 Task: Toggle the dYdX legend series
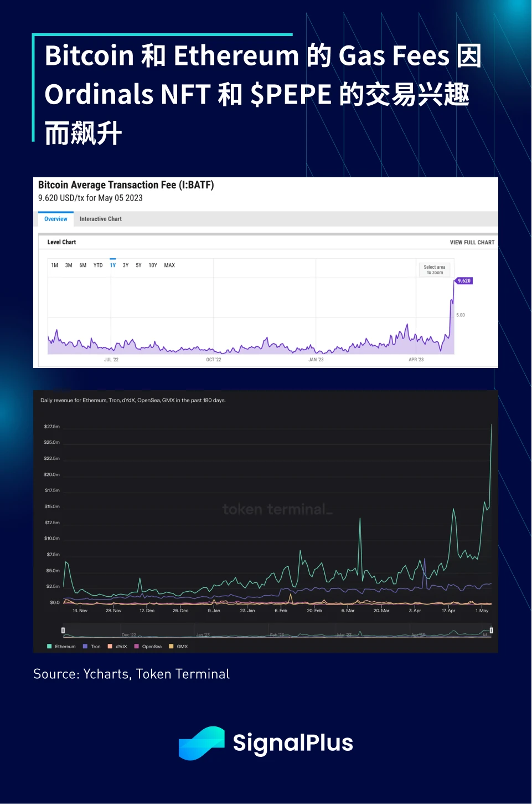click(117, 647)
